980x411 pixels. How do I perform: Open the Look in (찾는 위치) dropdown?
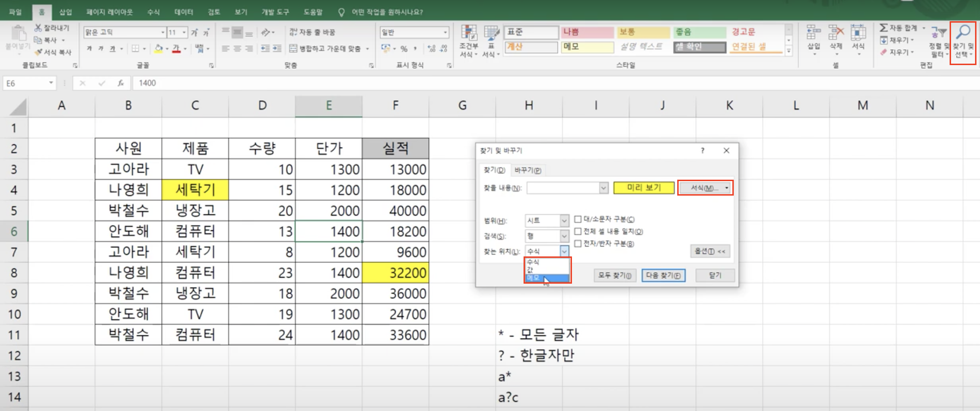point(564,251)
